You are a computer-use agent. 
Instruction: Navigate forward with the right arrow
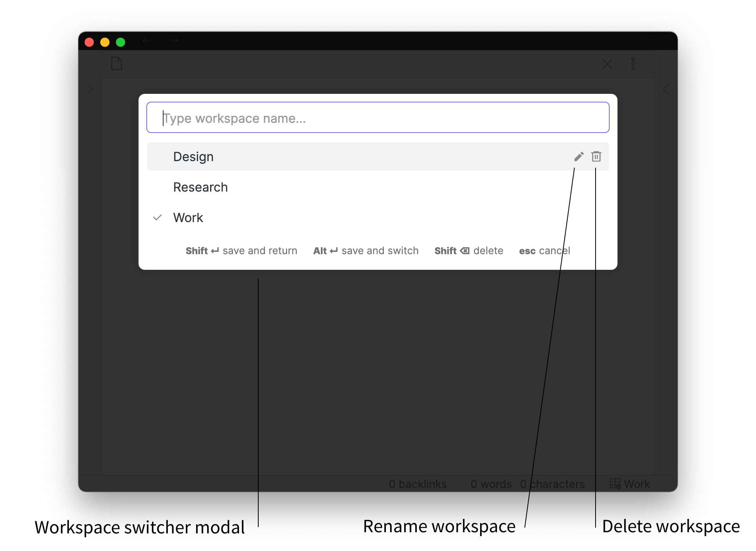[x=174, y=40]
